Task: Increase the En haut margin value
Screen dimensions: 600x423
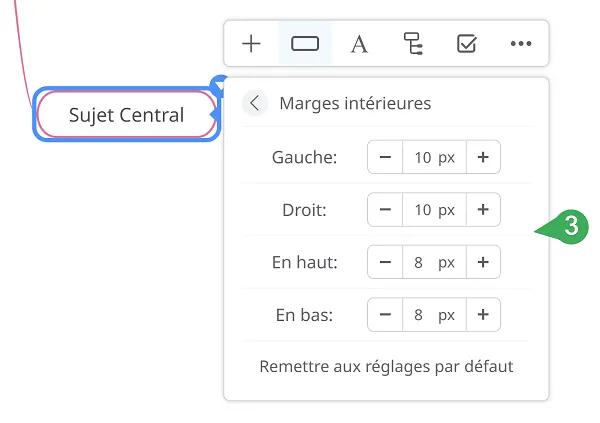Action: point(483,262)
